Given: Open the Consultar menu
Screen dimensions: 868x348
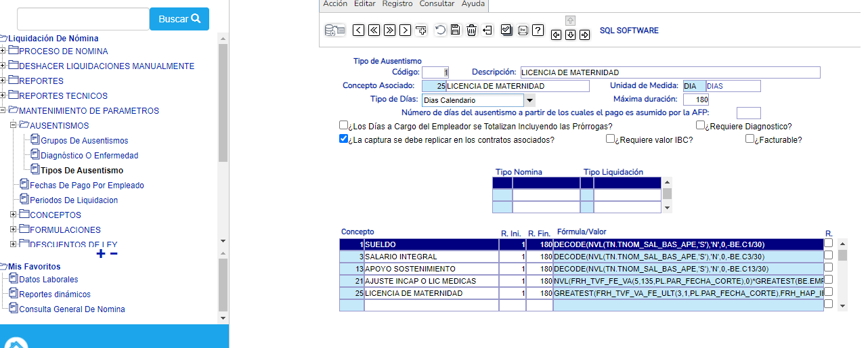Looking at the screenshot, I should pyautogui.click(x=437, y=4).
